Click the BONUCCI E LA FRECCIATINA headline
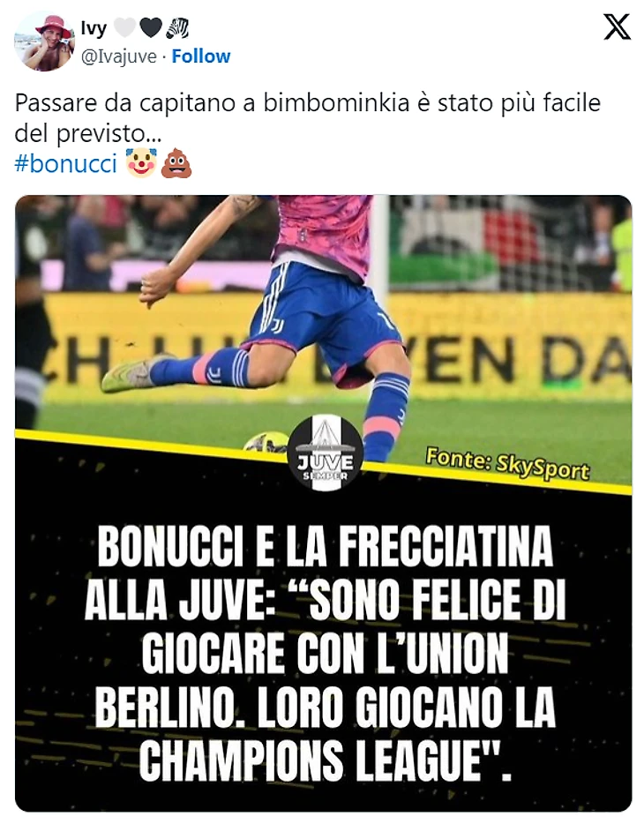The image size is (644, 824). click(324, 652)
